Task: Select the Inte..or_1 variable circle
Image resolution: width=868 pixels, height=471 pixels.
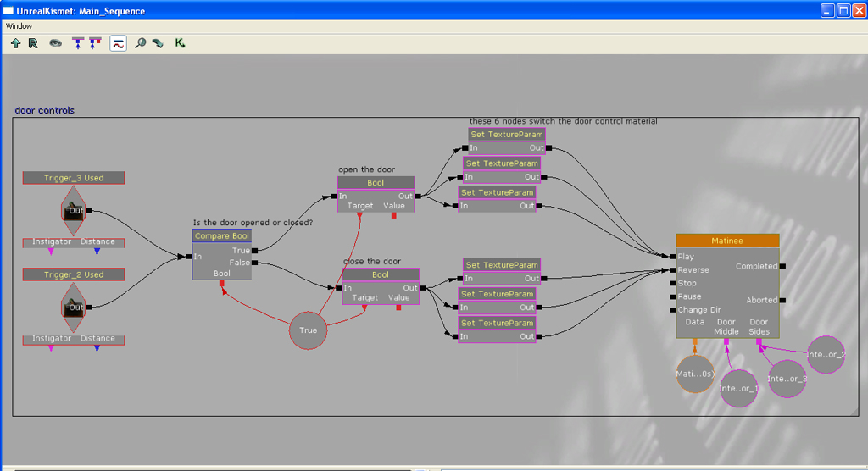Action: (738, 389)
